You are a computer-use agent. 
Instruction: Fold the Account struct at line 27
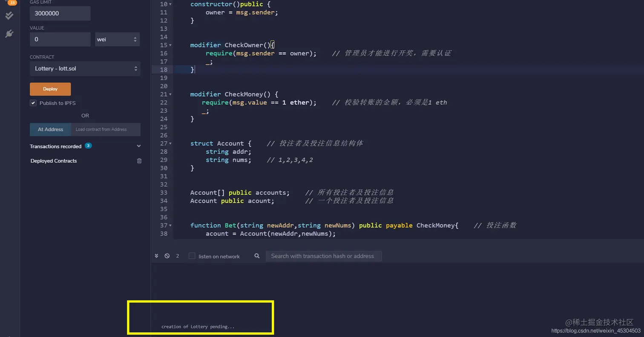pyautogui.click(x=170, y=143)
